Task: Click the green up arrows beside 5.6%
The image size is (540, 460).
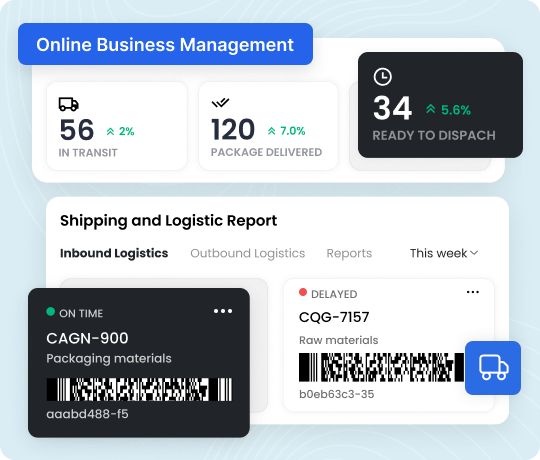Action: point(430,109)
